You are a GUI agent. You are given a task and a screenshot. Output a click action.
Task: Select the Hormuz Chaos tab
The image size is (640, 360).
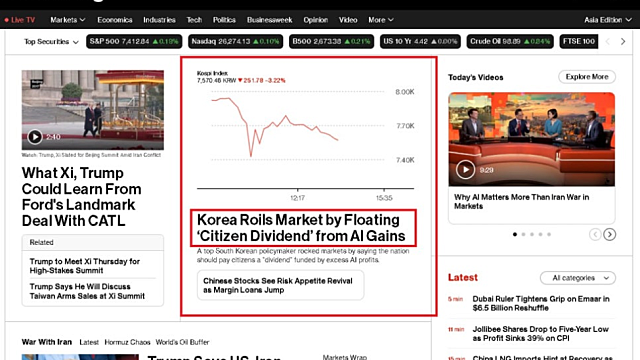[127, 342]
